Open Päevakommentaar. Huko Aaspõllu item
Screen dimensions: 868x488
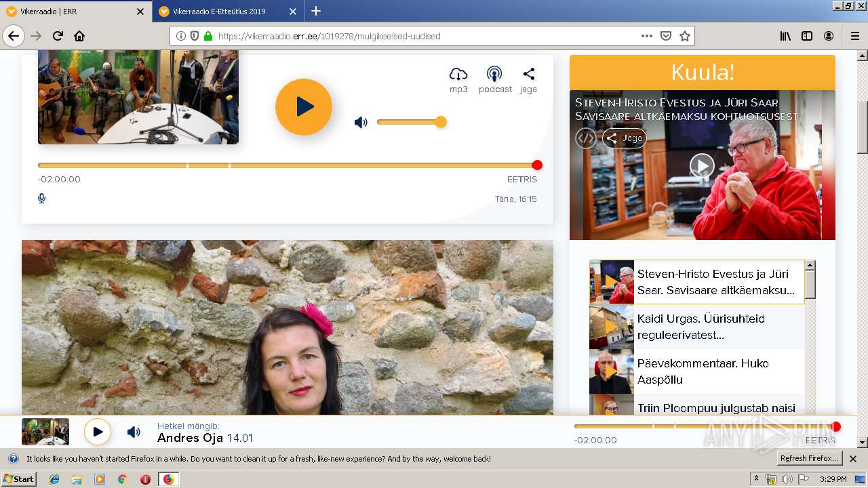[x=697, y=371]
